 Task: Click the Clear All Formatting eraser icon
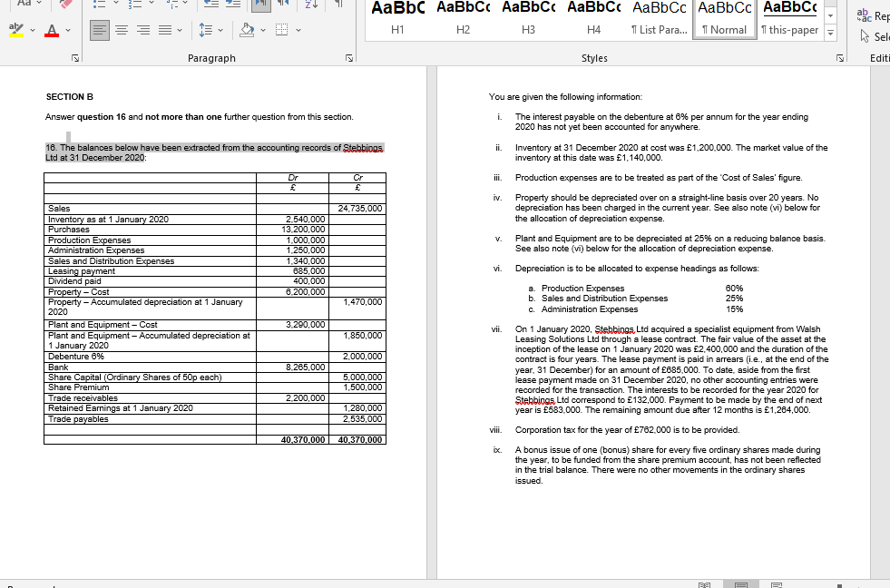66,4
